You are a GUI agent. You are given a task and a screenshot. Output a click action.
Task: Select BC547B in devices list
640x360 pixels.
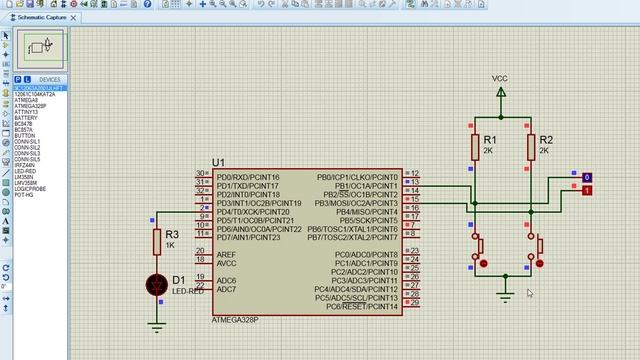click(23, 124)
